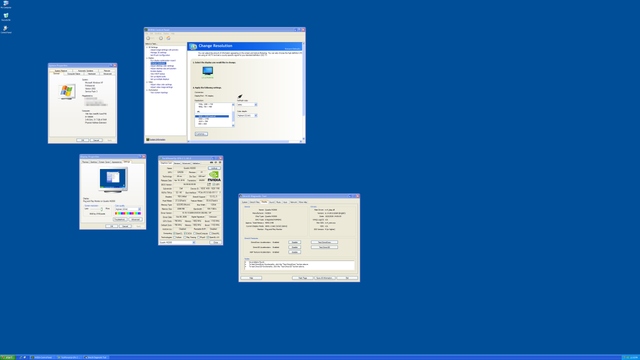Click the Customize button under Resolution list
The image size is (640, 360).
pyautogui.click(x=201, y=134)
